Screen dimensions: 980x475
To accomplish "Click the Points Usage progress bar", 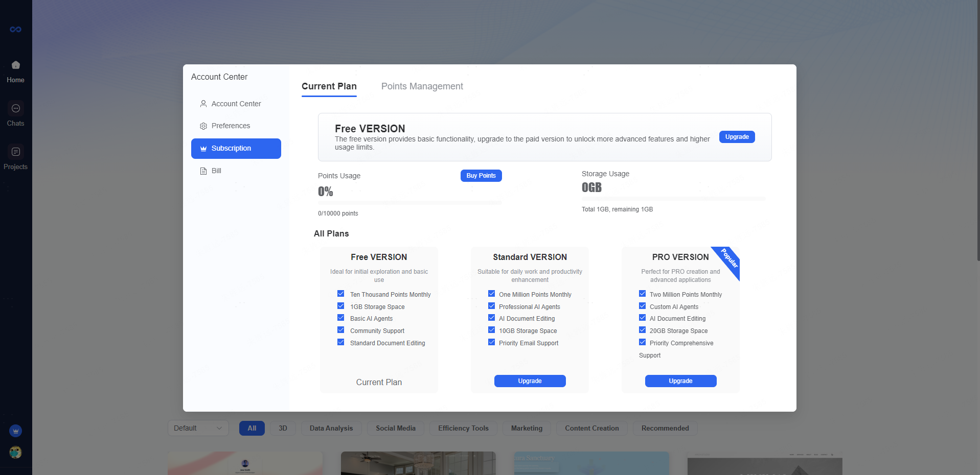I will (x=409, y=203).
